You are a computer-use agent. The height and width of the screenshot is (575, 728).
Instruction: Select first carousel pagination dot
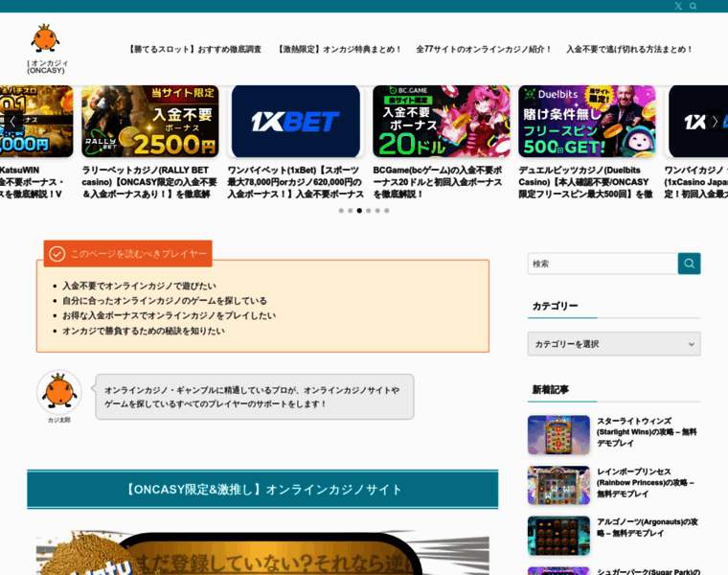click(x=341, y=211)
